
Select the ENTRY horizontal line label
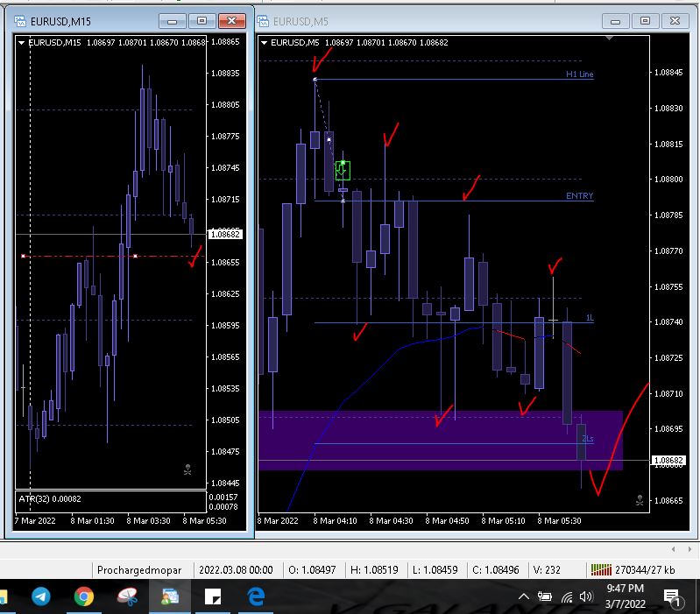579,196
